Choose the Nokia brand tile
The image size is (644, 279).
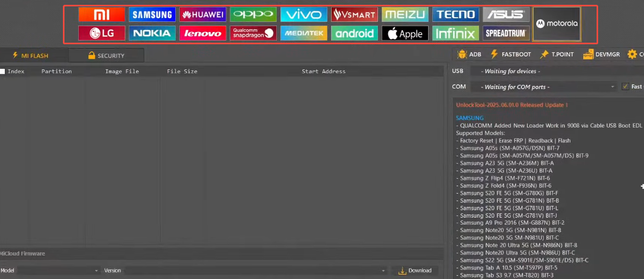152,33
